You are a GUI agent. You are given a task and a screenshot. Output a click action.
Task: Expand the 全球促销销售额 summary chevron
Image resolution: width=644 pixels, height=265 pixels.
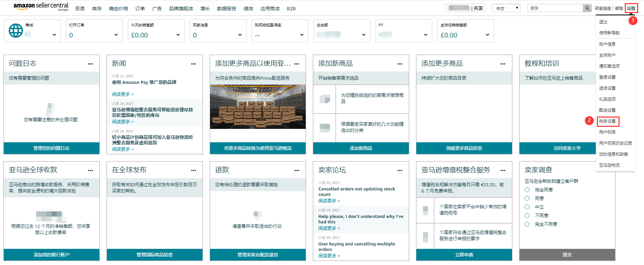point(488,35)
